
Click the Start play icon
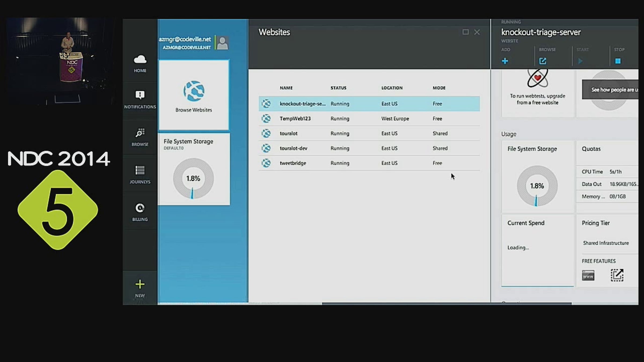[580, 61]
